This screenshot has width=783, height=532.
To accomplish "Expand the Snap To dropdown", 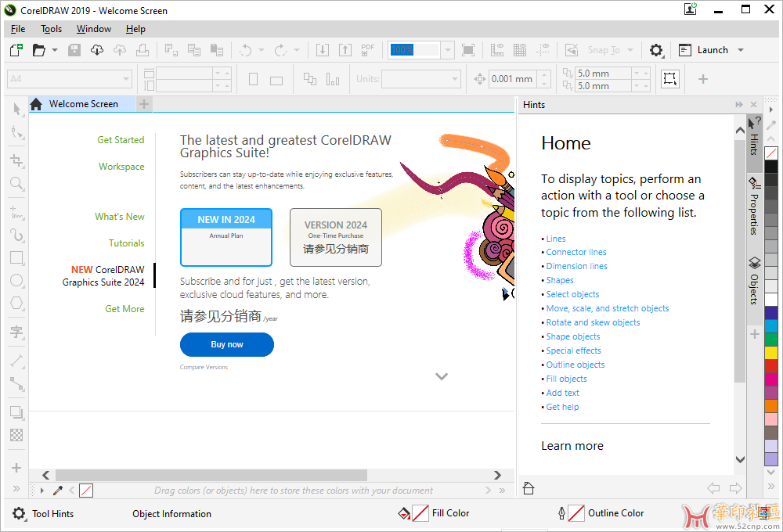I will 630,50.
